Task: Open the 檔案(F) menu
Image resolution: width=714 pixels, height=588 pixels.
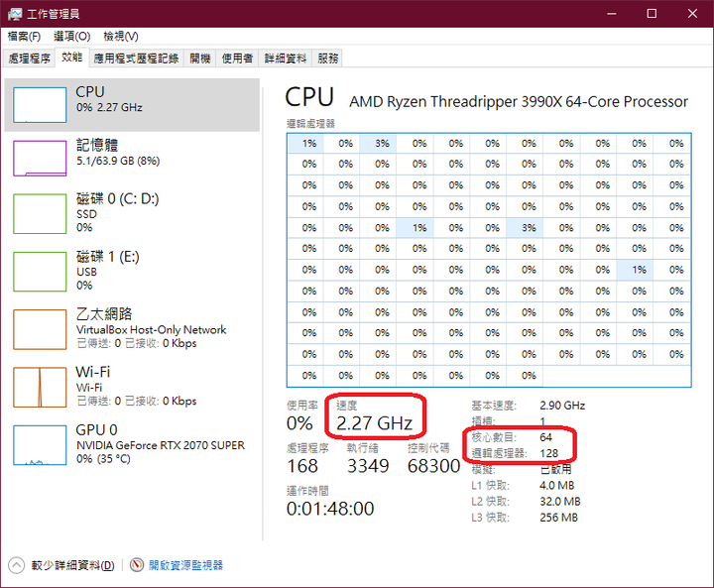Action: tap(24, 36)
